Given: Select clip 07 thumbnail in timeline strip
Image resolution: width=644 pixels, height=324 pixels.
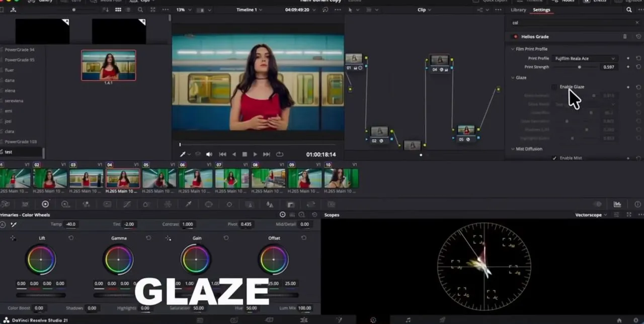Looking at the screenshot, I should pyautogui.click(x=232, y=178).
